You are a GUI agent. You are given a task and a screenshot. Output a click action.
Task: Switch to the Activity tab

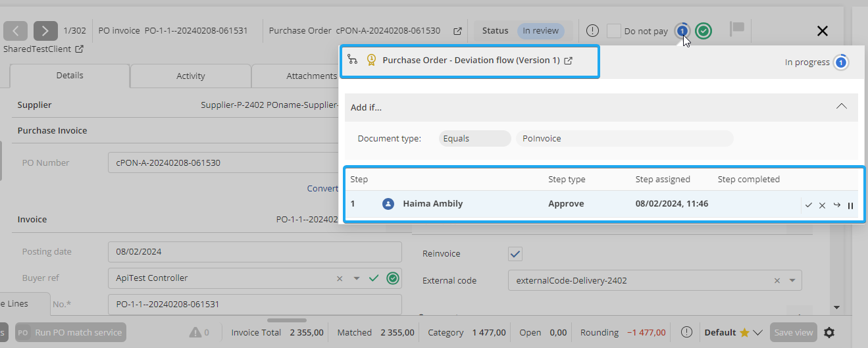[x=191, y=76]
